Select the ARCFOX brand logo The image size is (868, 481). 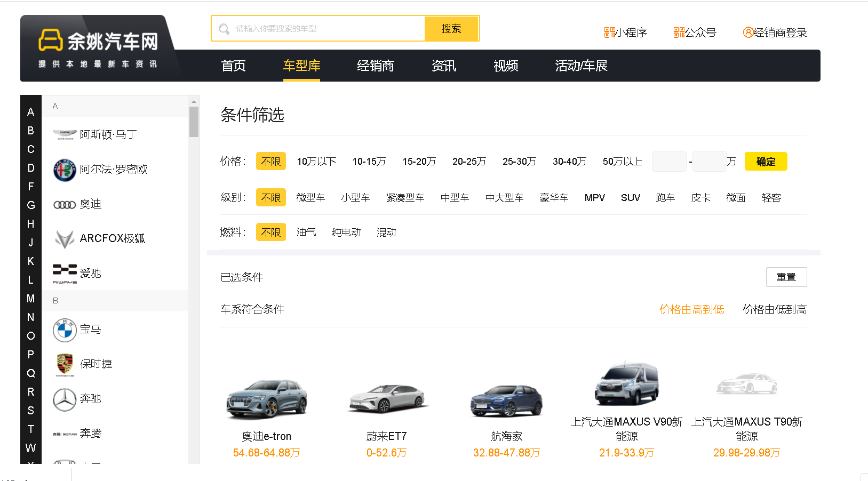(x=65, y=239)
